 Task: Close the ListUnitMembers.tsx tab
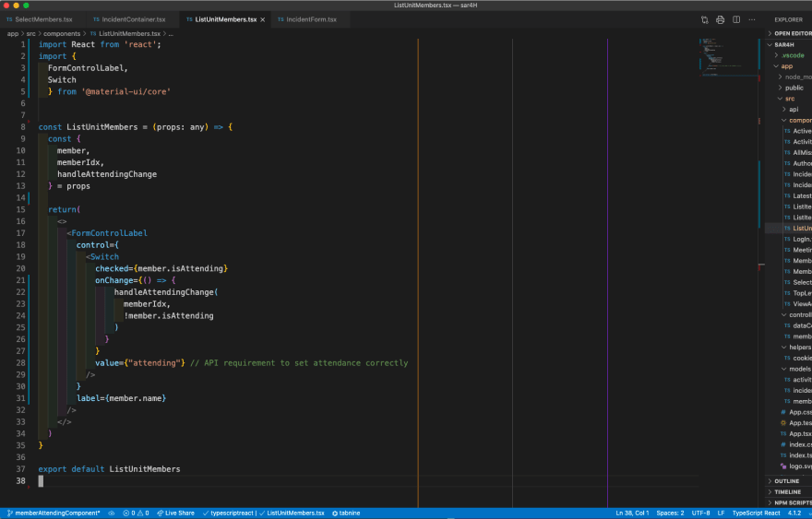[x=263, y=19]
